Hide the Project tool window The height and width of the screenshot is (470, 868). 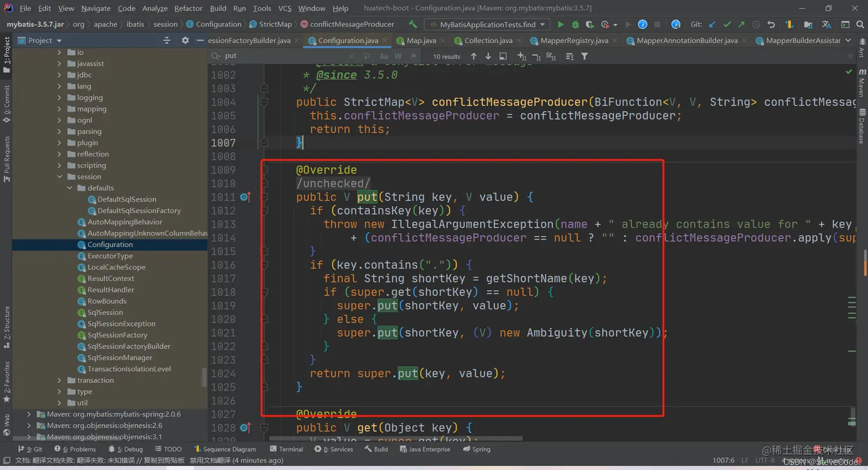(200, 40)
